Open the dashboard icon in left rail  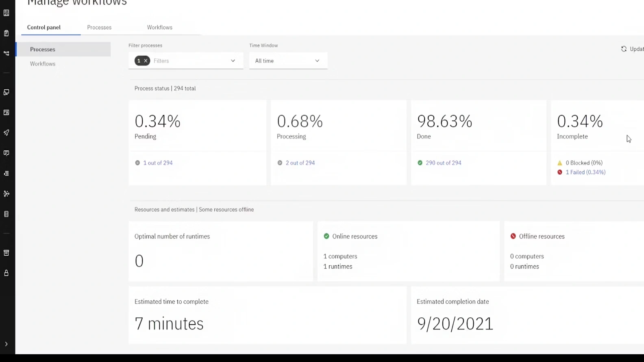point(7,13)
